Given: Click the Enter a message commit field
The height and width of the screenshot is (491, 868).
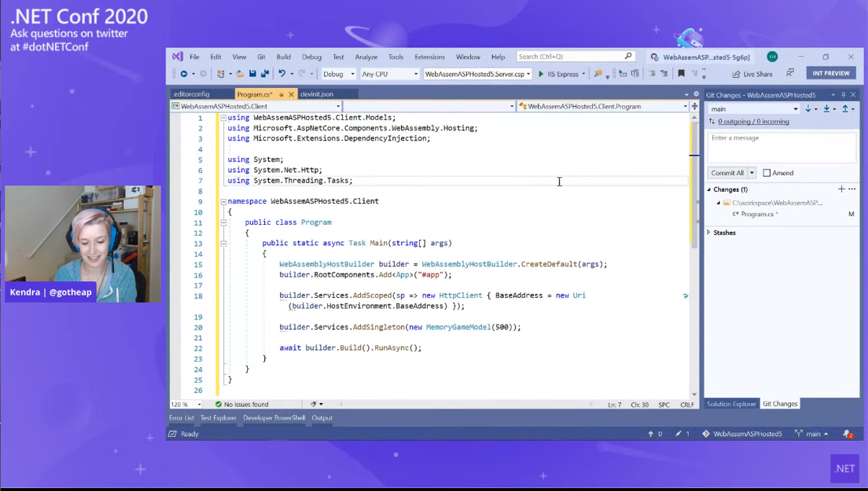Looking at the screenshot, I should point(782,147).
